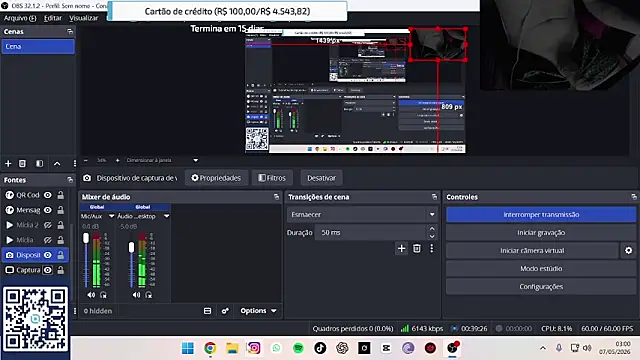
Task: Enable Modo estúdio
Action: click(x=541, y=269)
